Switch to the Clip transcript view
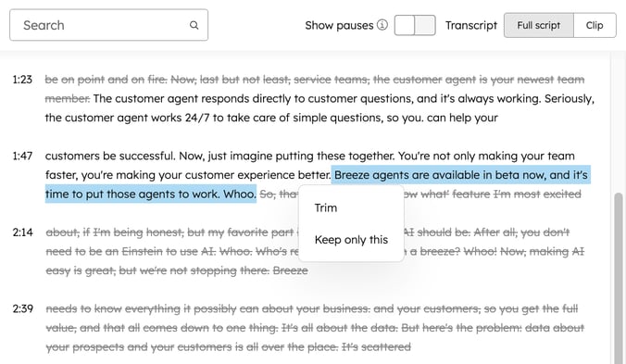The image size is (626, 364). pos(595,25)
